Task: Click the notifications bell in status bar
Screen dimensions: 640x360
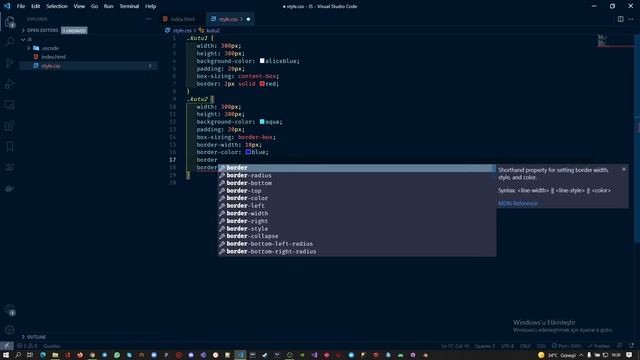Action: (631, 346)
